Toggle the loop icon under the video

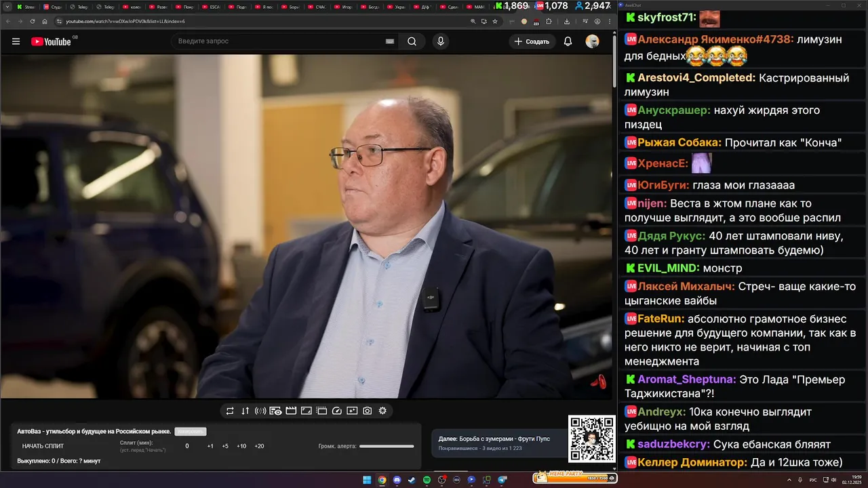(230, 411)
